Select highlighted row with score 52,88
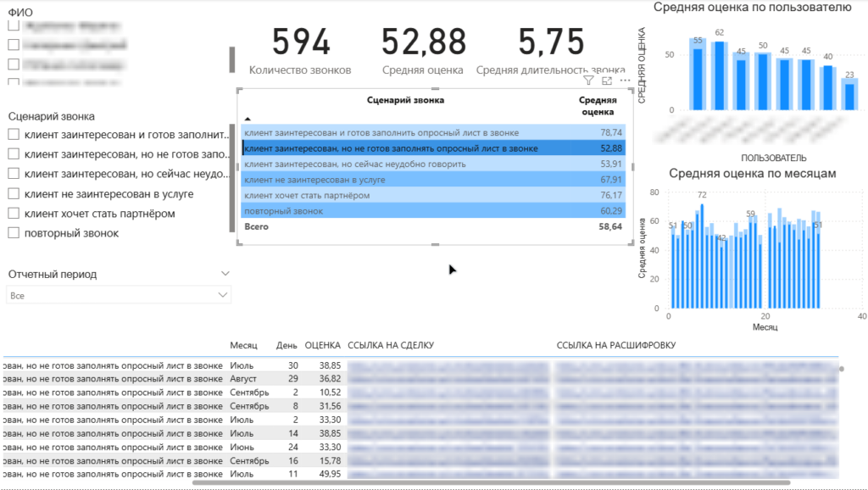 (x=433, y=148)
